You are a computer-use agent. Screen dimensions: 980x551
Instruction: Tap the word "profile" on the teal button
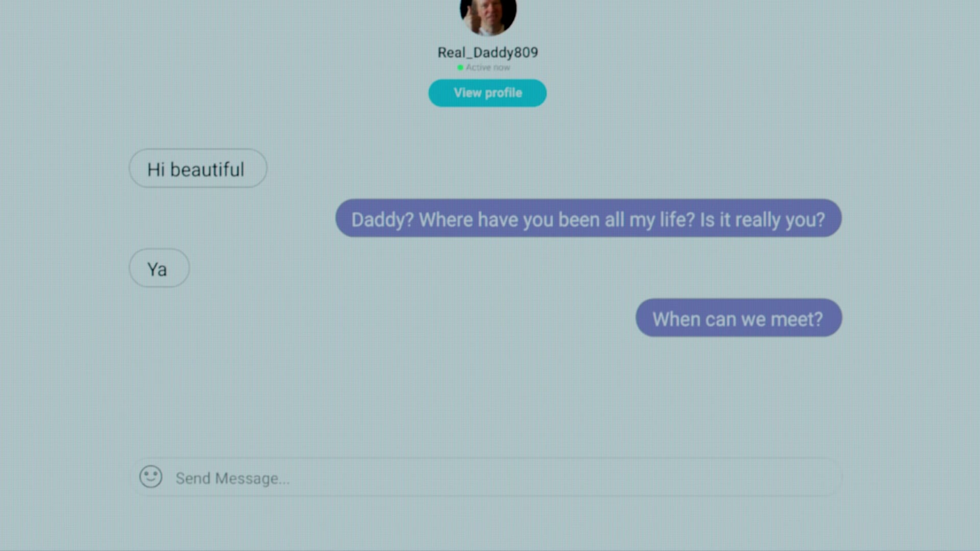coord(503,93)
